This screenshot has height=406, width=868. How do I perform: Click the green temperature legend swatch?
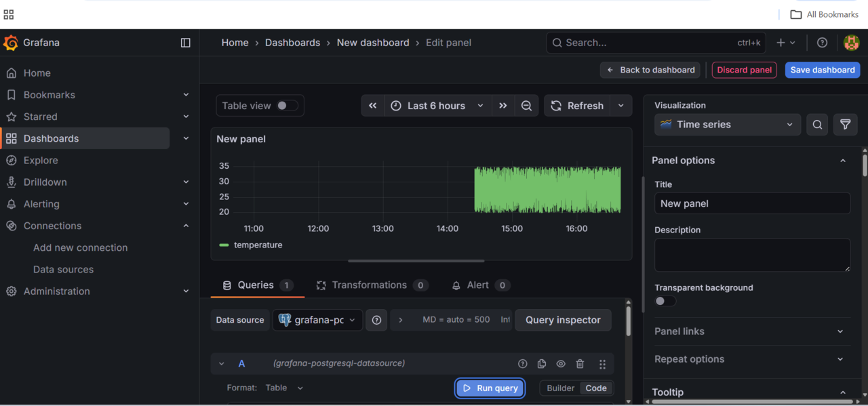tap(224, 245)
